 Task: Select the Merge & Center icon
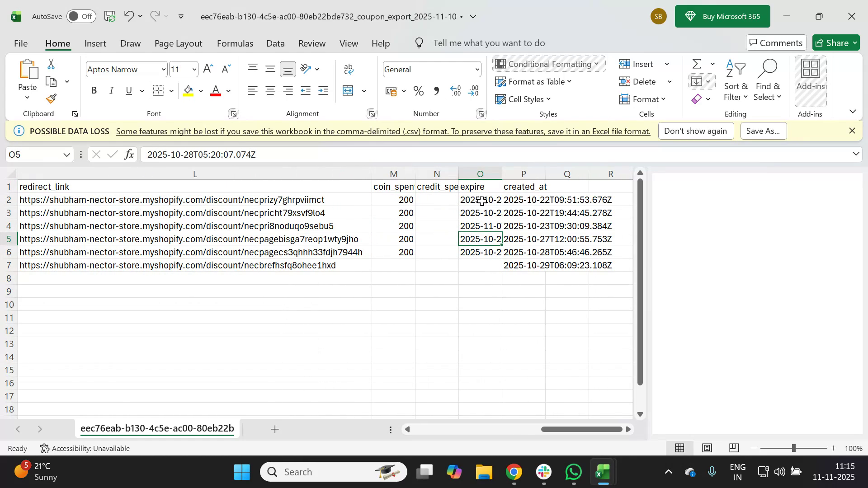348,90
